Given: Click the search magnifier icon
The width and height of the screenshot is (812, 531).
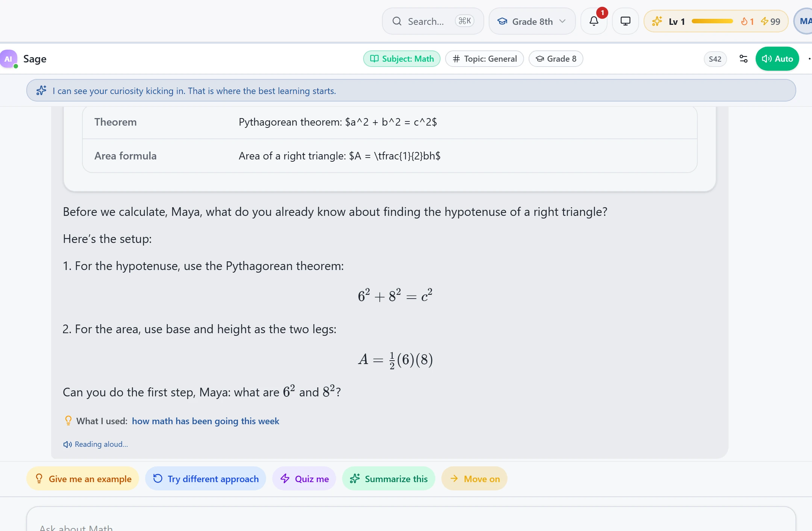Looking at the screenshot, I should tap(397, 21).
